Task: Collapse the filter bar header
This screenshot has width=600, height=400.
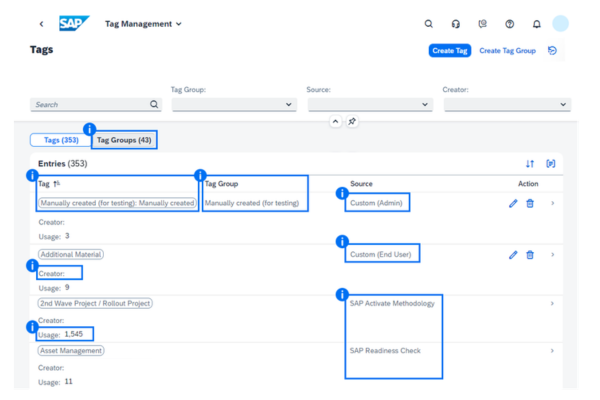Action: click(x=335, y=121)
